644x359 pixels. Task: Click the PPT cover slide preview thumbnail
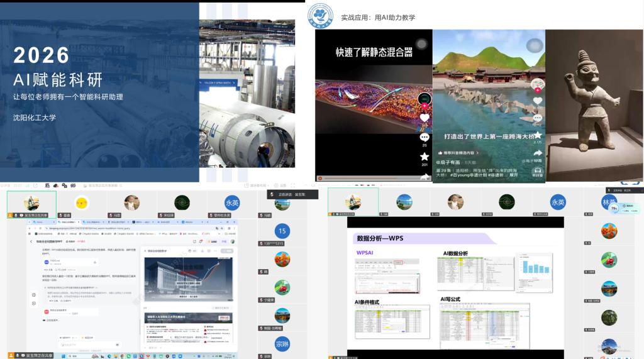(x=185, y=277)
